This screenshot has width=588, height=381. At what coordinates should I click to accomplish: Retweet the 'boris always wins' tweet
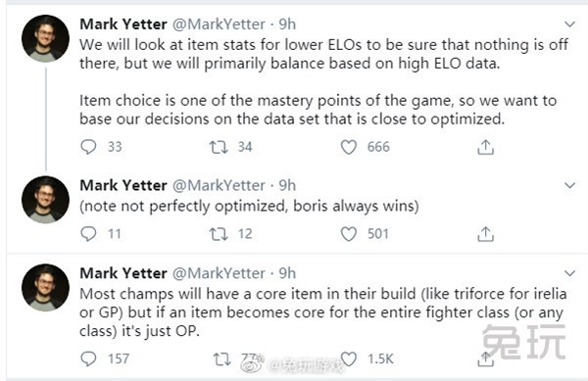pos(219,234)
